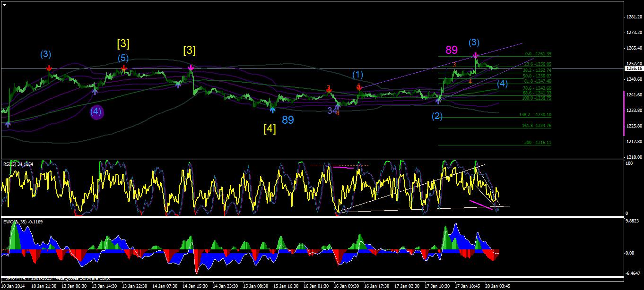Viewport: 644px width, 290px height.
Task: Click the -6.4647 EWO scale value
Action: [x=633, y=273]
